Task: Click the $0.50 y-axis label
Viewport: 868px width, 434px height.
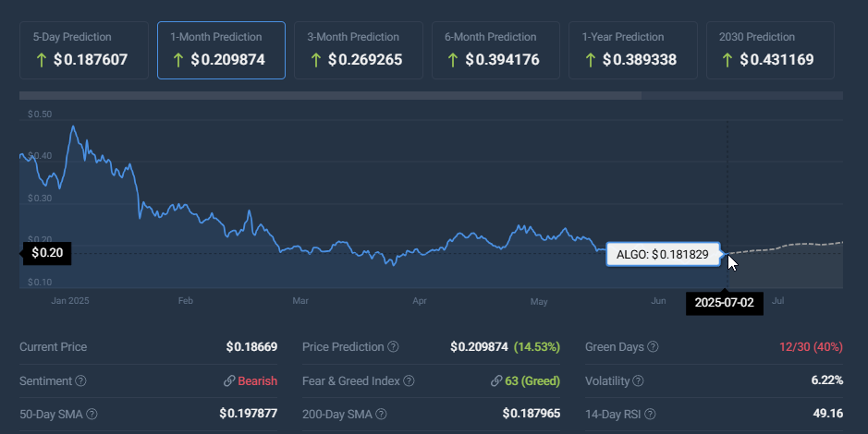Action: coord(40,115)
